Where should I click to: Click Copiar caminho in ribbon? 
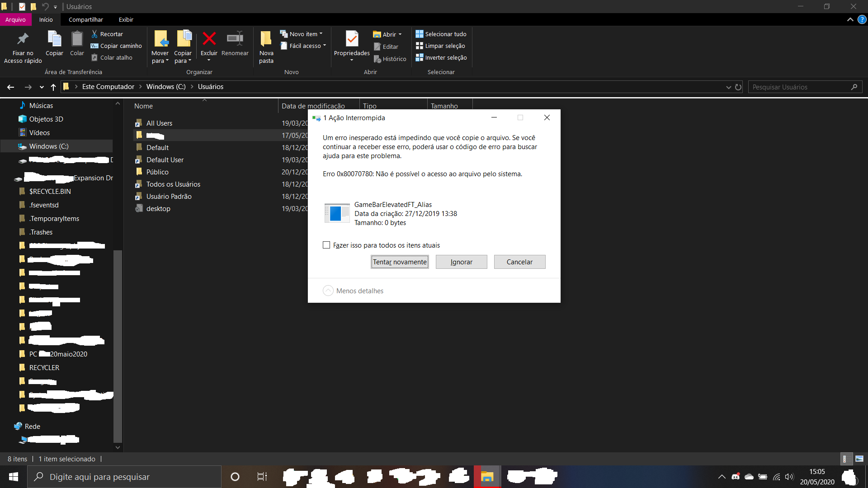(116, 46)
